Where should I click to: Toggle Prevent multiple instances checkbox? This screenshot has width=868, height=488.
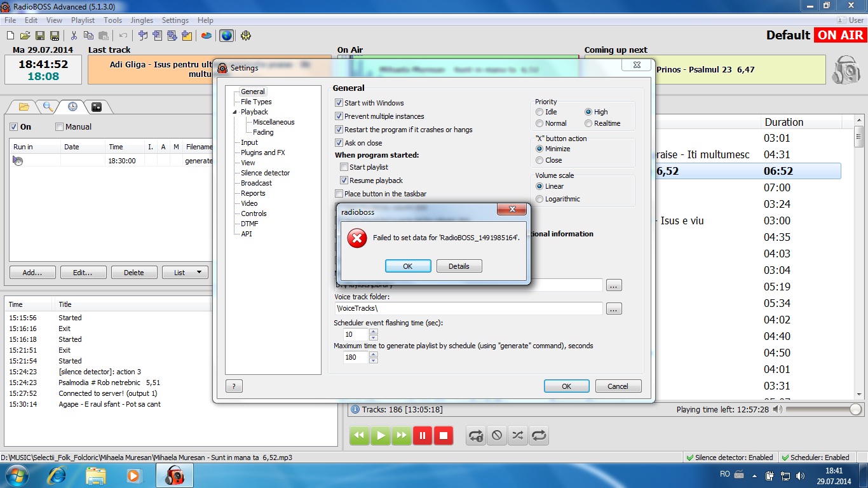[339, 116]
